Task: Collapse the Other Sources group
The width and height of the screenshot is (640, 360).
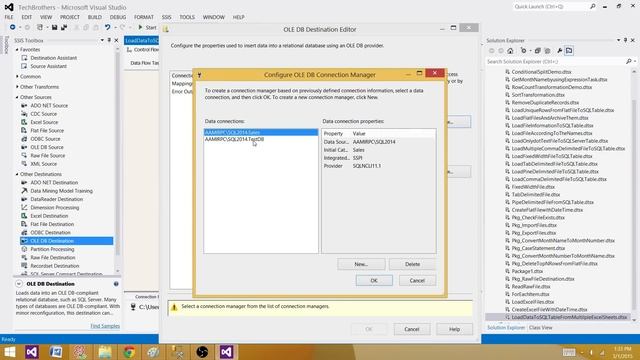Action: (x=17, y=97)
